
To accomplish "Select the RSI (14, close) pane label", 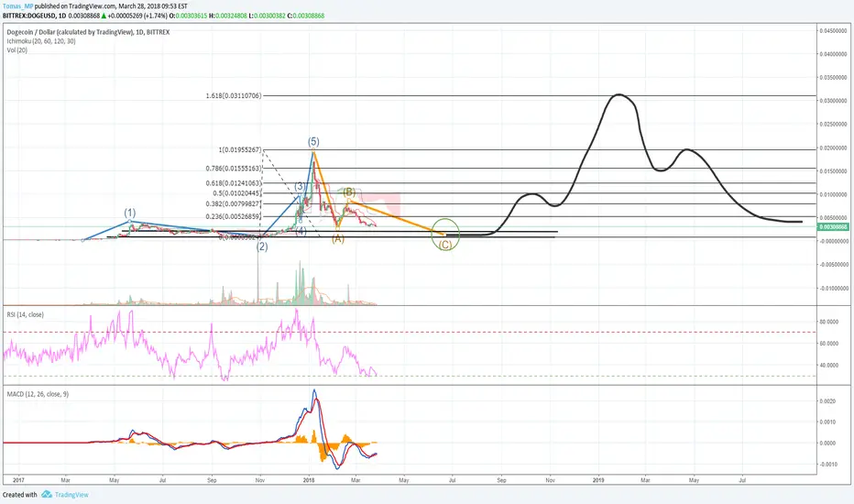I will click(25, 314).
